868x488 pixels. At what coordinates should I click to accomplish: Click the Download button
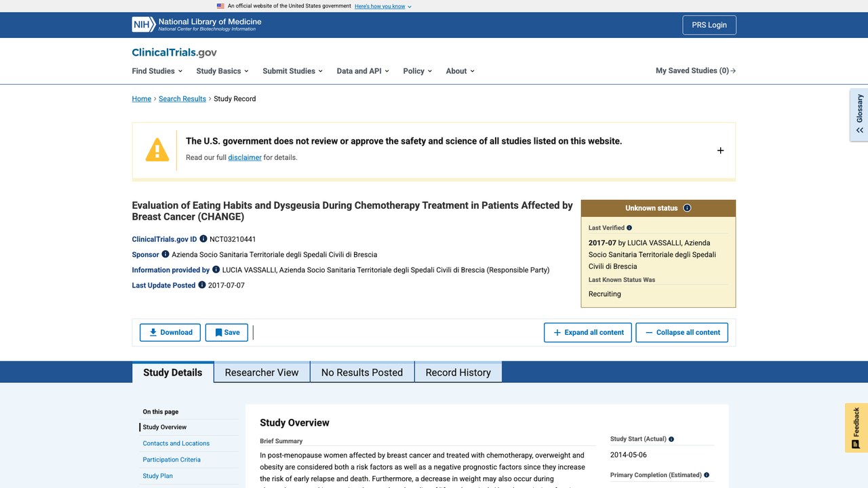170,332
